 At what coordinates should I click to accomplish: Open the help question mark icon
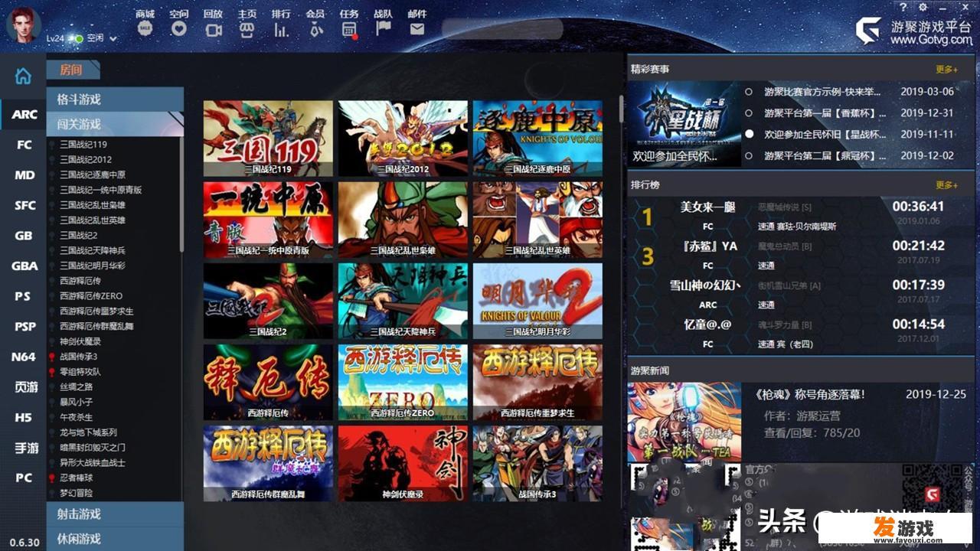[x=903, y=6]
